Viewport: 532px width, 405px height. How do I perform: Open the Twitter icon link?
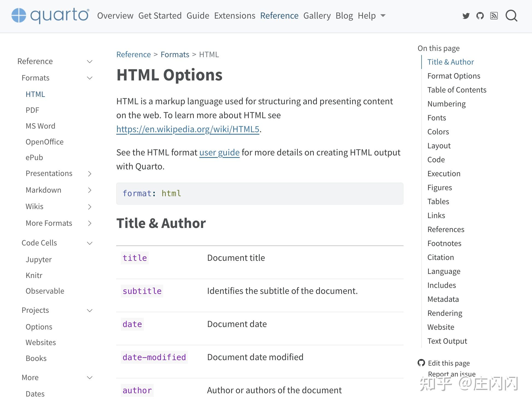[466, 16]
